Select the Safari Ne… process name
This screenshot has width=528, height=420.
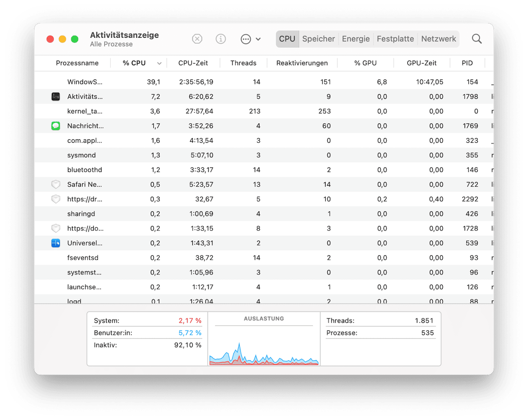click(x=86, y=184)
